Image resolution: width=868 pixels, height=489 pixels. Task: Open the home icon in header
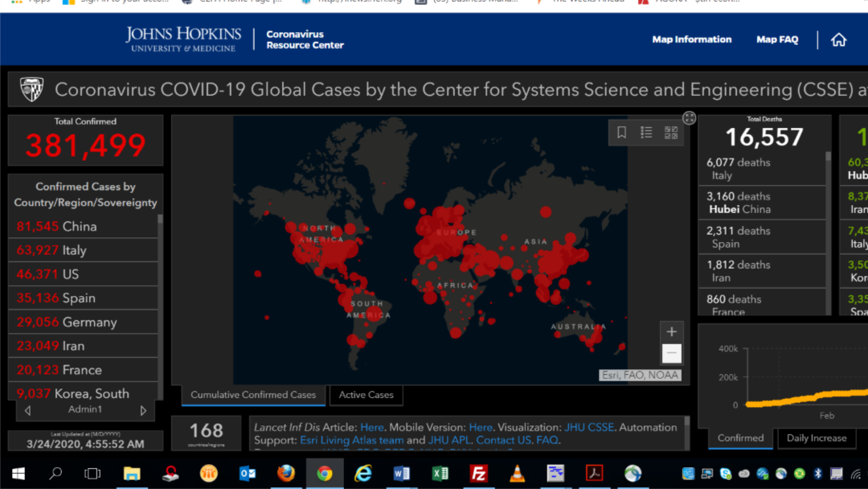[x=838, y=40]
